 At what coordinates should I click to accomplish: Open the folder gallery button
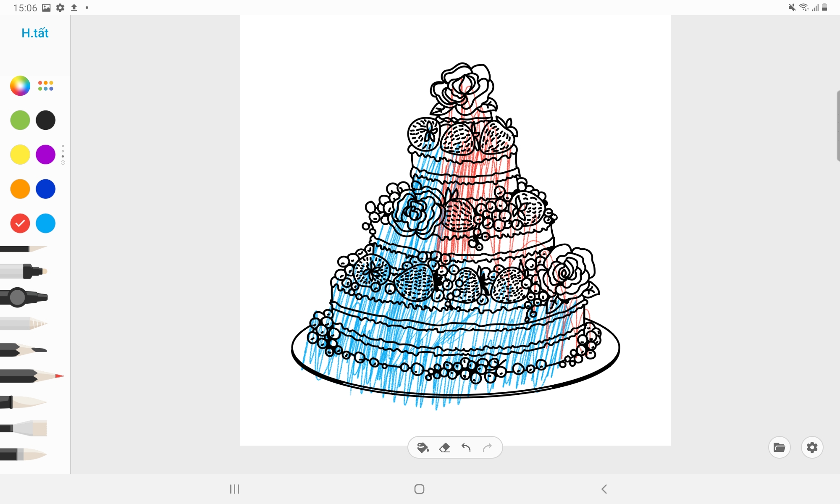point(780,447)
